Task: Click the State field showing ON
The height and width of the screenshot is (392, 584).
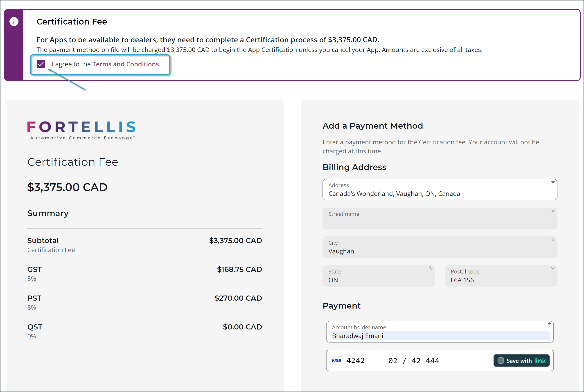Action: [378, 276]
